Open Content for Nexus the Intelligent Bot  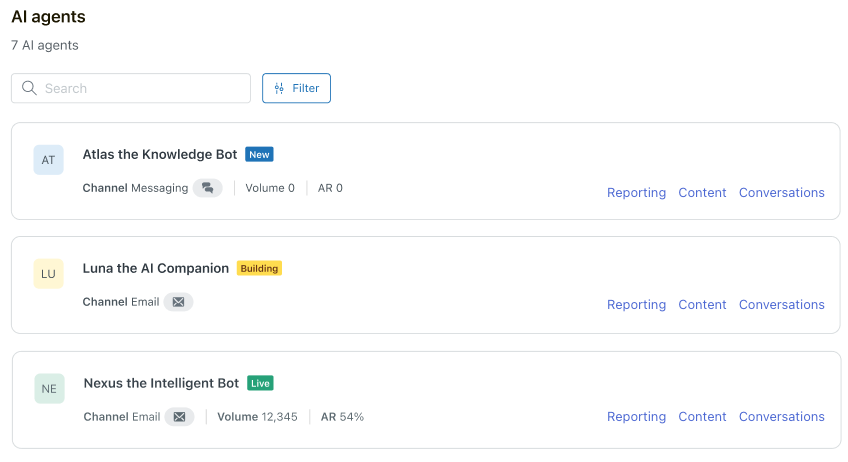coord(702,417)
